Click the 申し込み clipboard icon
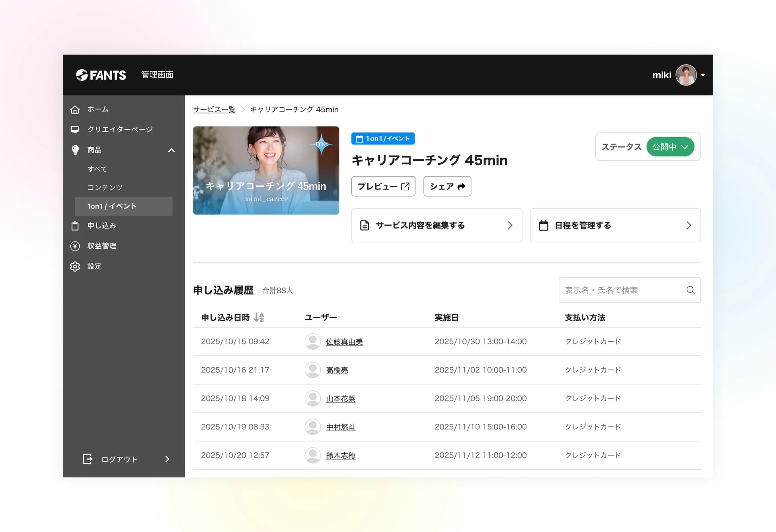The width and height of the screenshot is (776, 532). pos(75,226)
